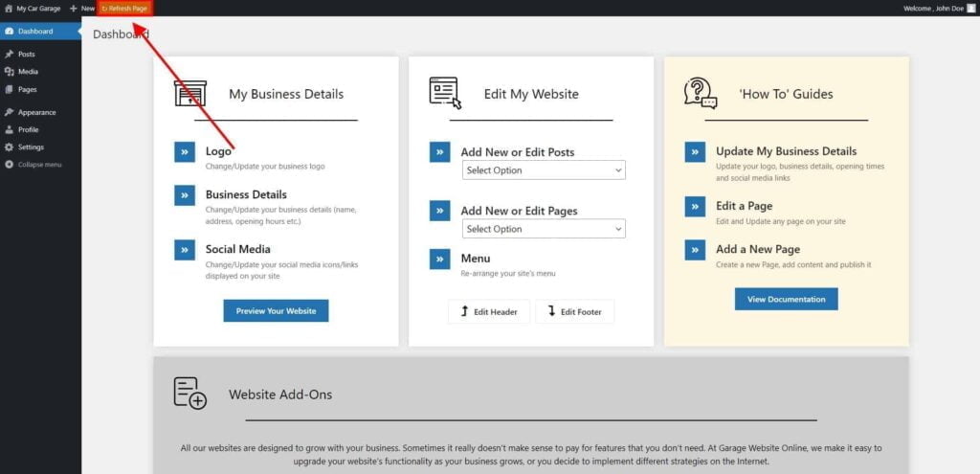Click the arrow icon beside Social Media
The width and height of the screenshot is (980, 474).
[185, 250]
